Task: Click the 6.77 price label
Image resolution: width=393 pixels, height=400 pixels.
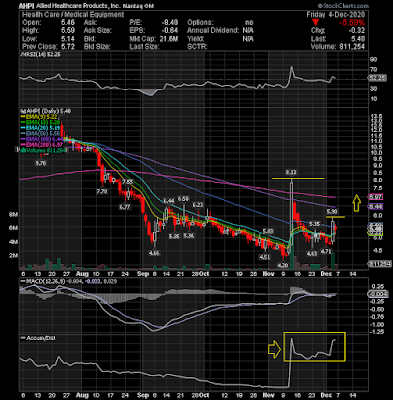Action: (126, 207)
